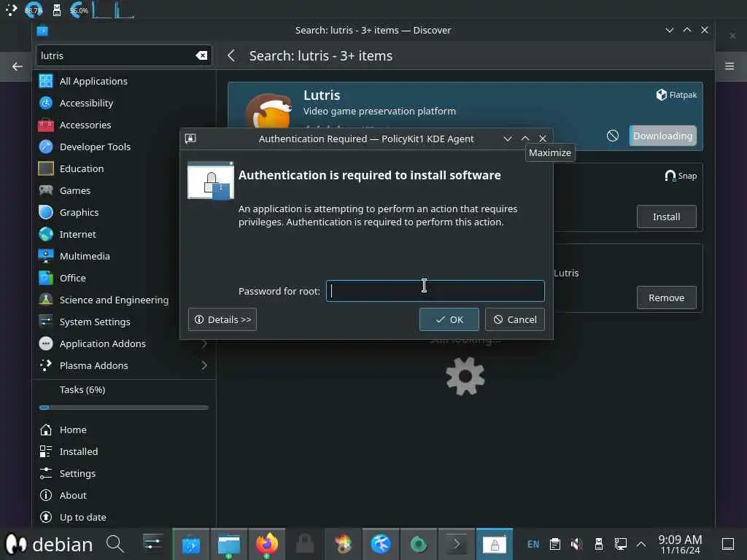
Task: Remove the installed Lutris package
Action: [x=667, y=298]
